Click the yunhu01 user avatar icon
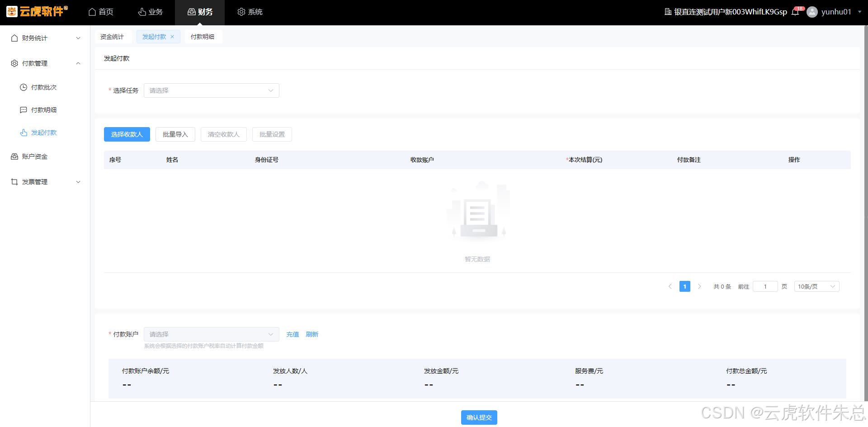 click(x=812, y=12)
